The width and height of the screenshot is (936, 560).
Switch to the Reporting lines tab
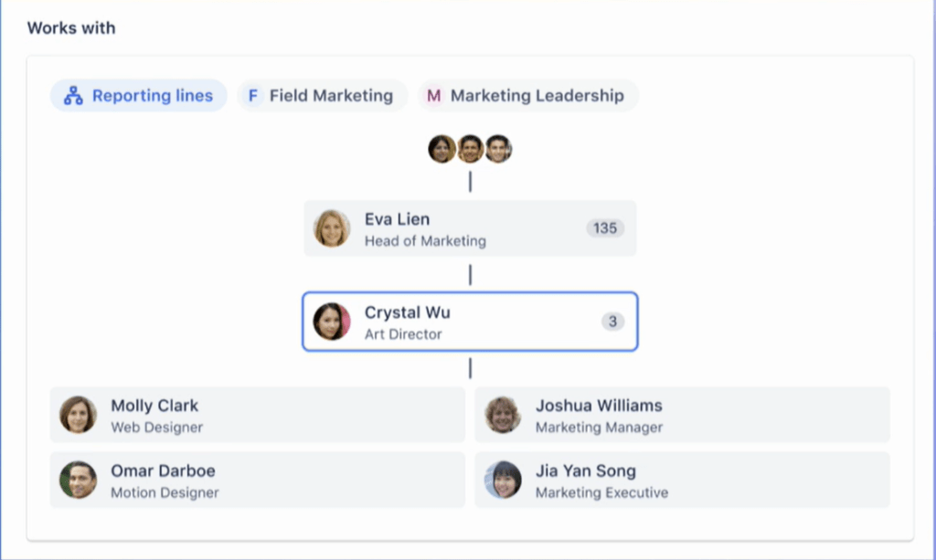[139, 96]
